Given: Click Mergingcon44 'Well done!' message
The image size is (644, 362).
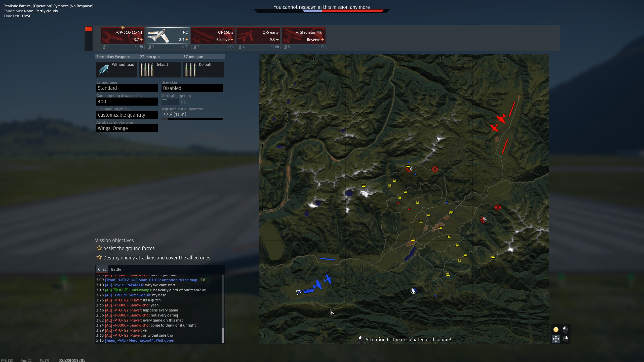Looking at the screenshot, I should (135, 340).
